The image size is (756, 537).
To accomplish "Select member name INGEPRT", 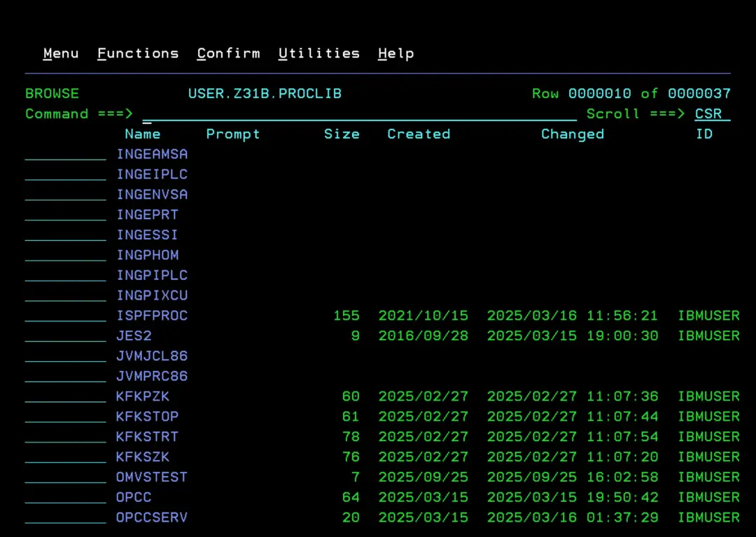I will [x=148, y=215].
